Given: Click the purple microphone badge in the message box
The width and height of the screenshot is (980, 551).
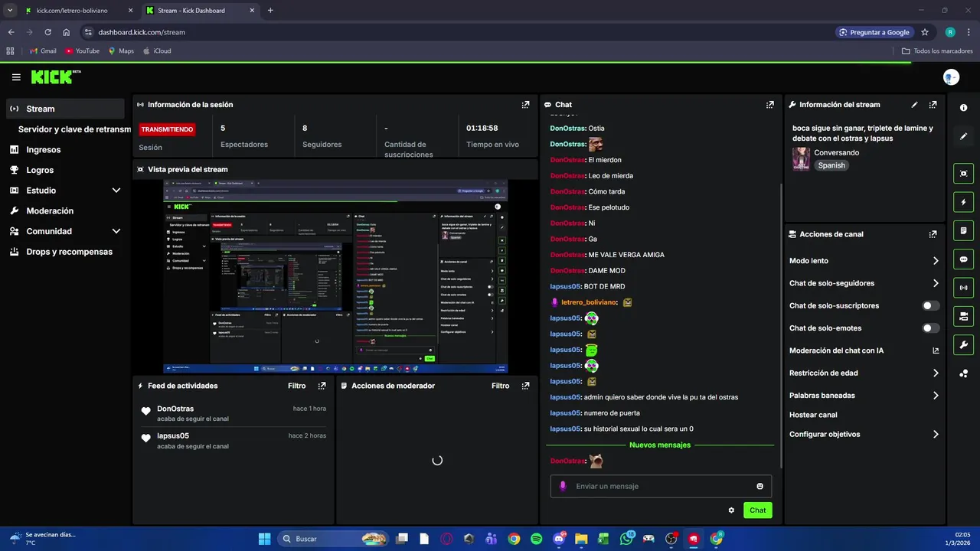Looking at the screenshot, I should point(563,486).
